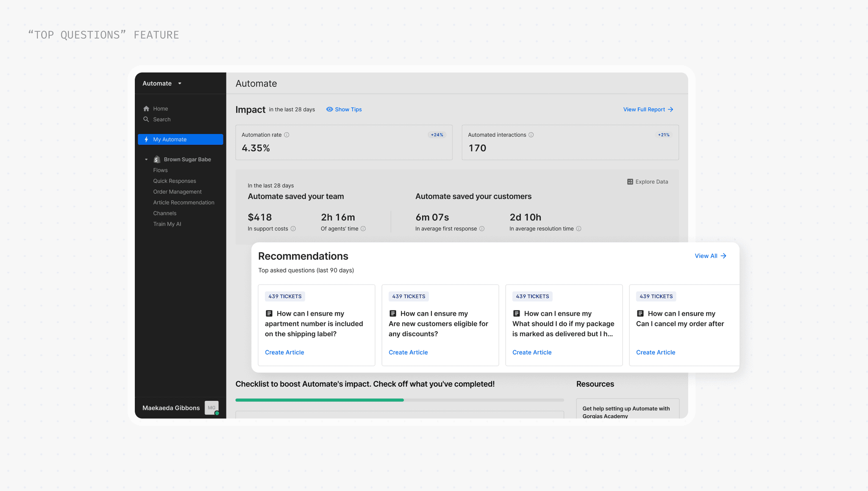Click the info icon beside average resolution time
Screen dimensions: 868x491
[x=579, y=229]
